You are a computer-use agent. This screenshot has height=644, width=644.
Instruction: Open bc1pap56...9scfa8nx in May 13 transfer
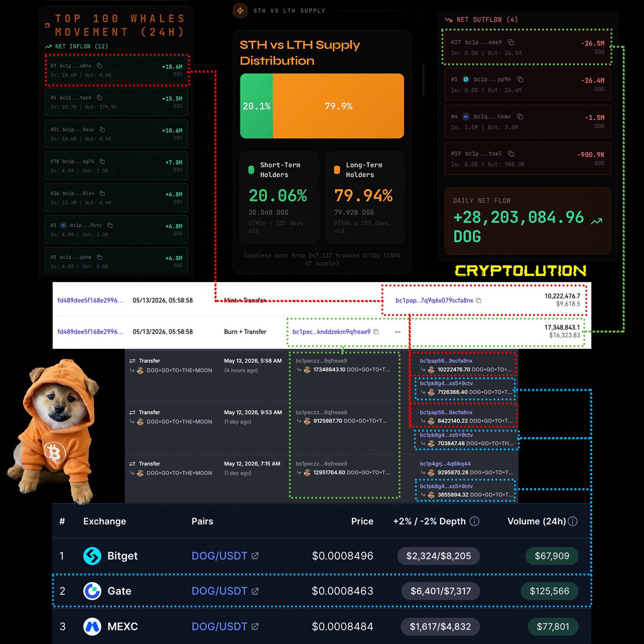446,361
